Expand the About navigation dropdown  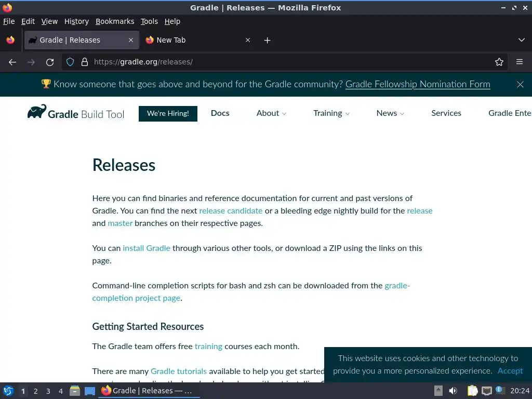[x=271, y=113]
